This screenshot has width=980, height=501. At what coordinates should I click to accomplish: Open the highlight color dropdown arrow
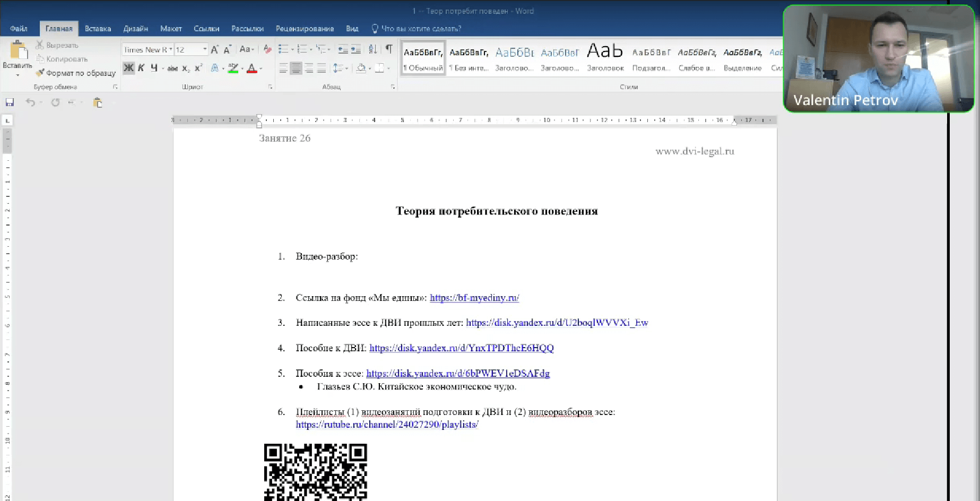(x=242, y=68)
